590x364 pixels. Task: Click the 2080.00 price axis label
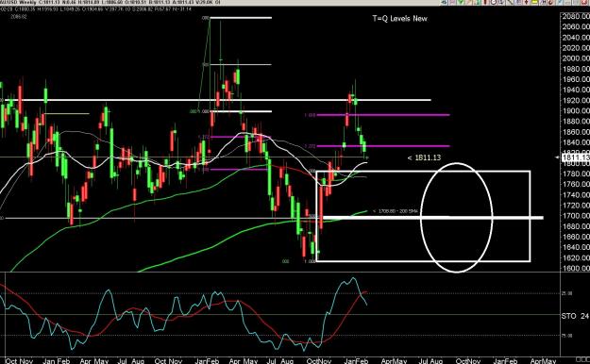576,16
